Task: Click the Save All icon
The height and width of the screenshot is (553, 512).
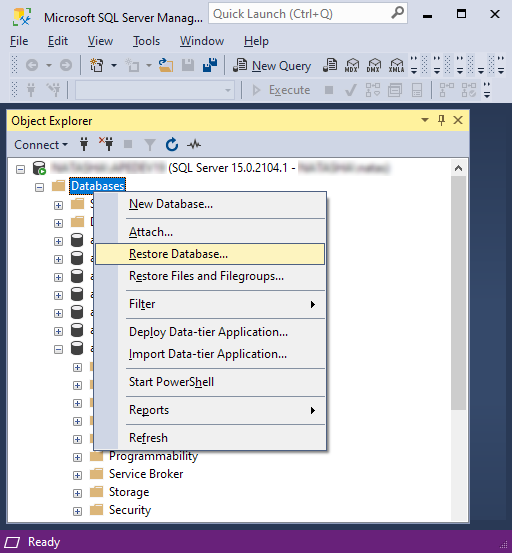Action: coord(210,65)
